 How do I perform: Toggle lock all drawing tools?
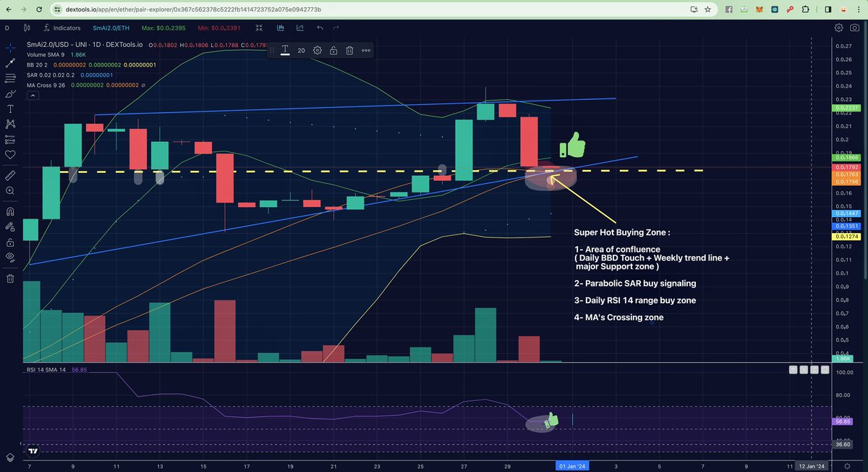point(10,243)
